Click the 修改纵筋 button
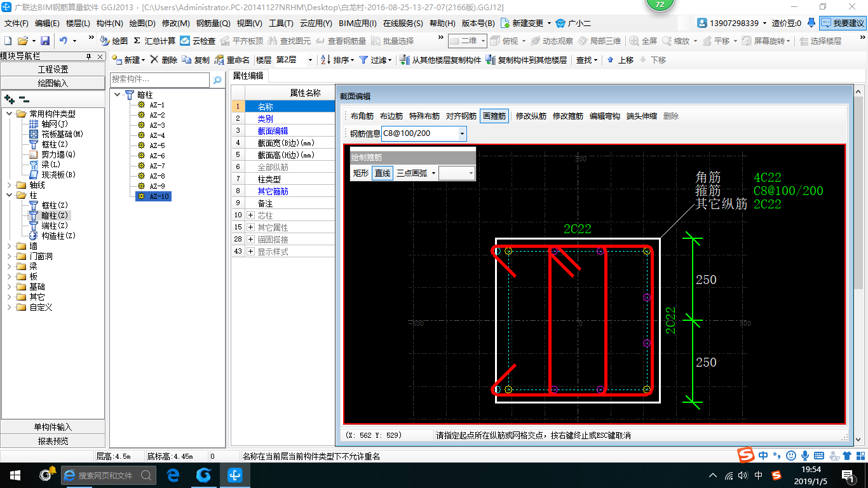This screenshot has height=488, width=868. 531,116
